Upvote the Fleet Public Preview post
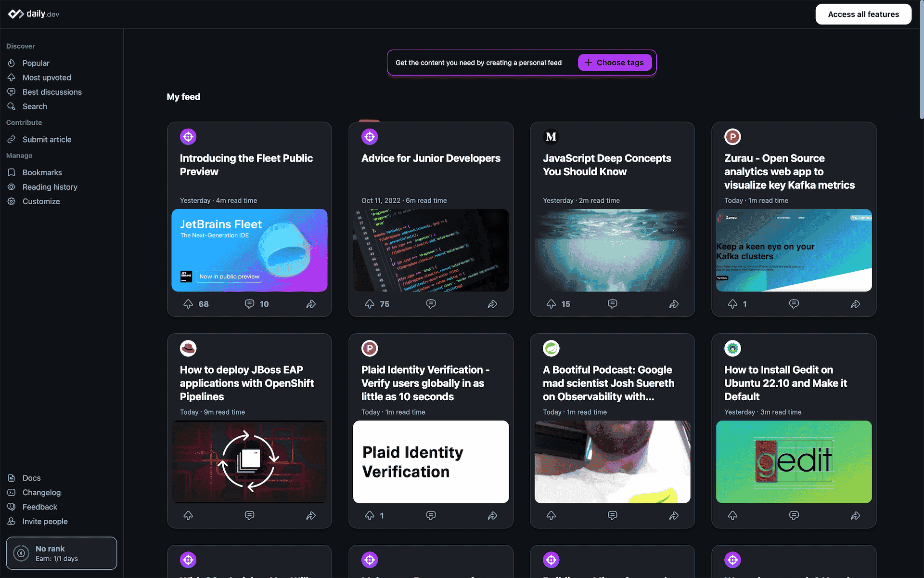This screenshot has height=578, width=924. 188,304
